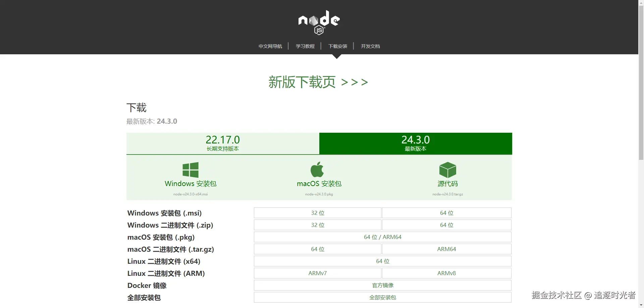Open 中文网导航 in the top navigation
644x308 pixels.
[270, 46]
